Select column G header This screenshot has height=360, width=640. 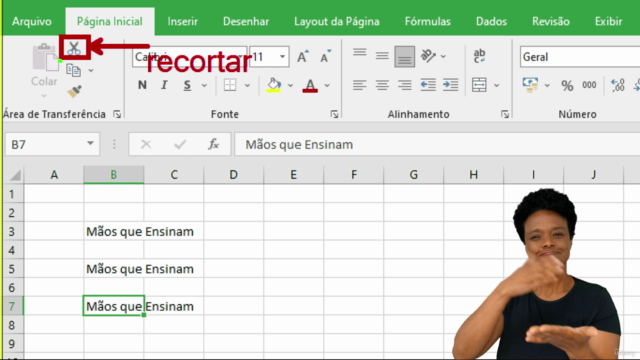point(413,175)
